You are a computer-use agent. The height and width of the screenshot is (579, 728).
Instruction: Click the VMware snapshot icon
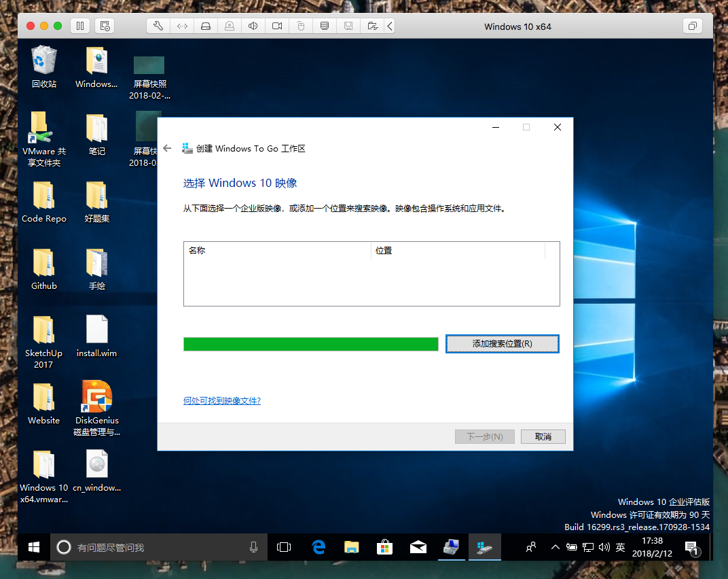pos(105,27)
